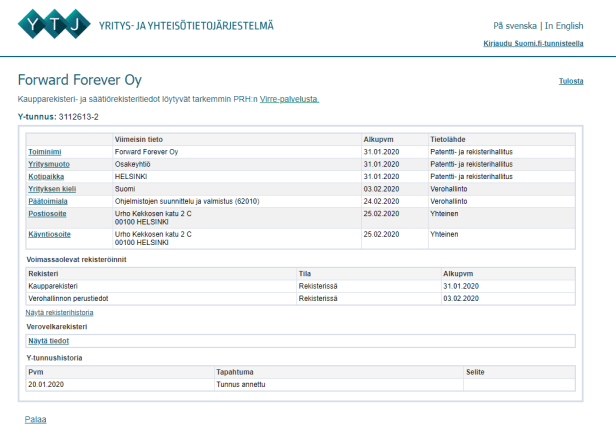Open the Käyntiosoite link
The height and width of the screenshot is (447, 616).
click(x=50, y=234)
